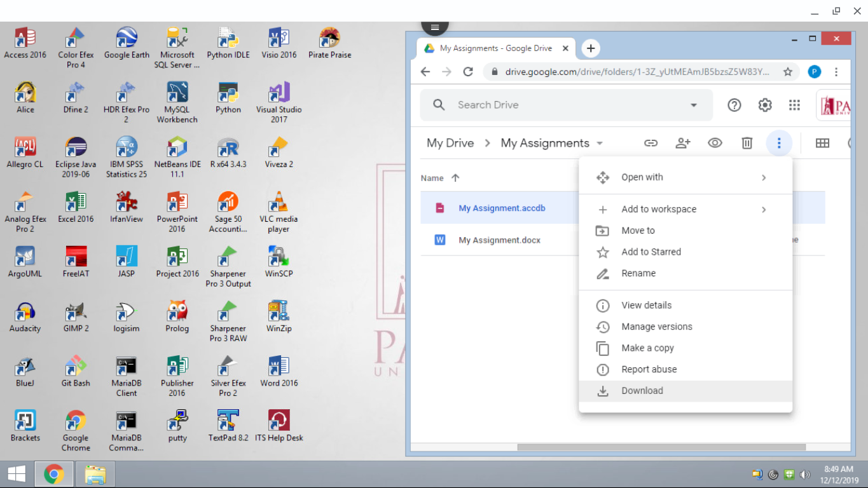This screenshot has height=488, width=868.
Task: Open File Explorer on taskbar
Action: [95, 474]
